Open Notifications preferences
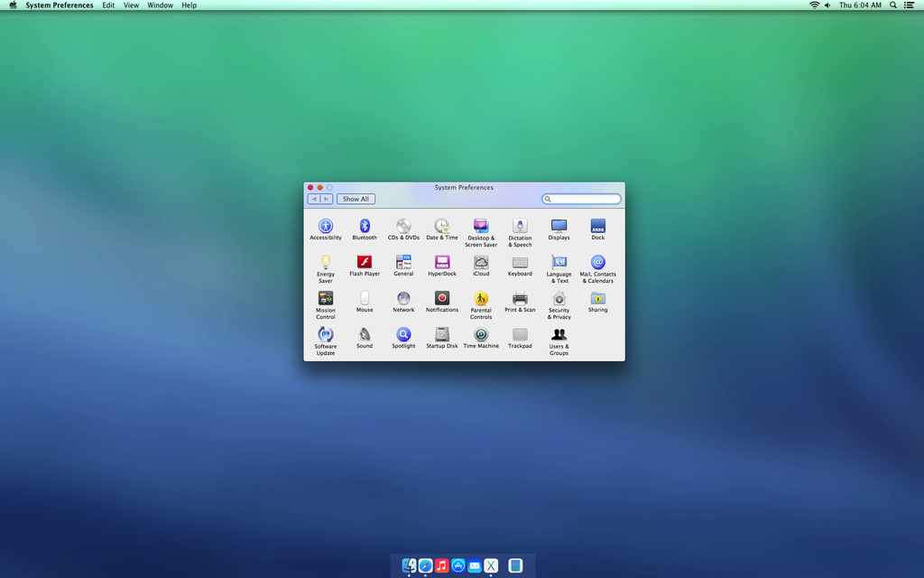This screenshot has width=924, height=578. click(x=442, y=299)
